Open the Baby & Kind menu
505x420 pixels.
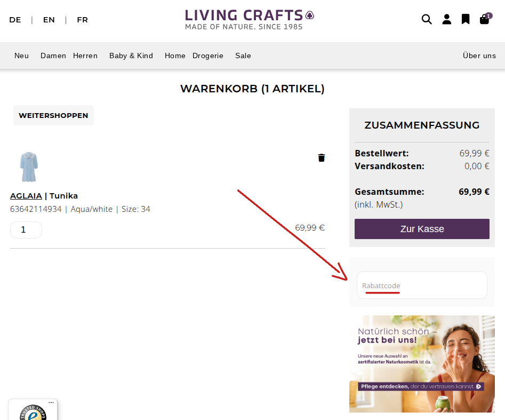pos(131,56)
